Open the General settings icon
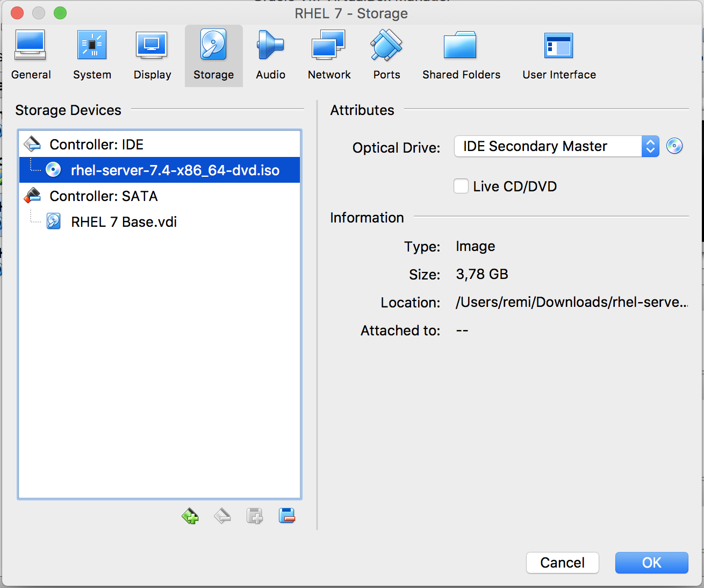Screen dimensions: 704x588 pos(31,45)
